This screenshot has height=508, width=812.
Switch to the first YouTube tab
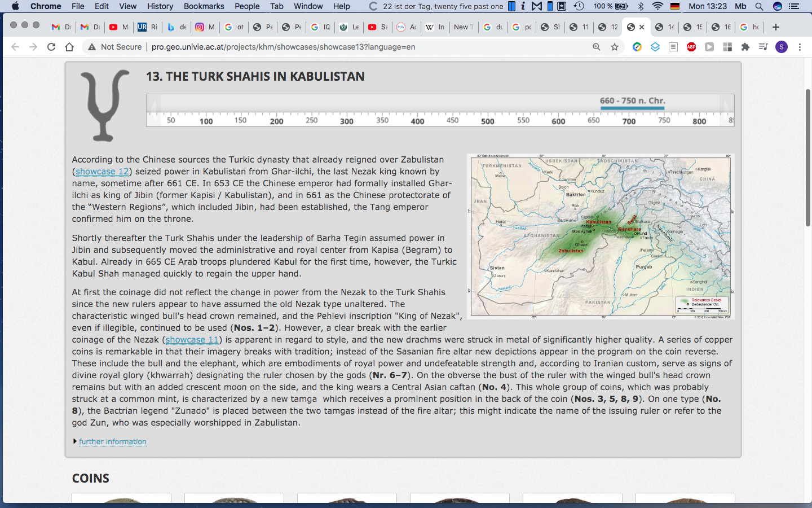click(118, 27)
